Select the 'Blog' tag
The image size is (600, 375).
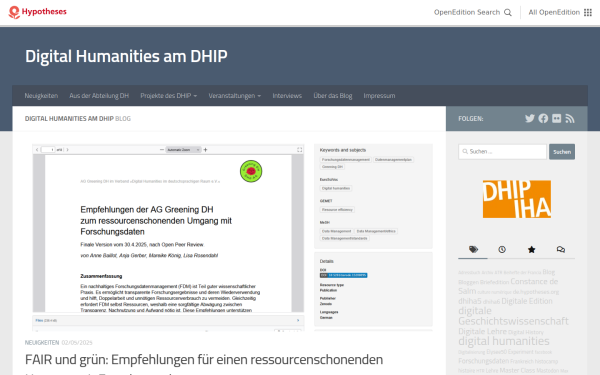(x=548, y=272)
